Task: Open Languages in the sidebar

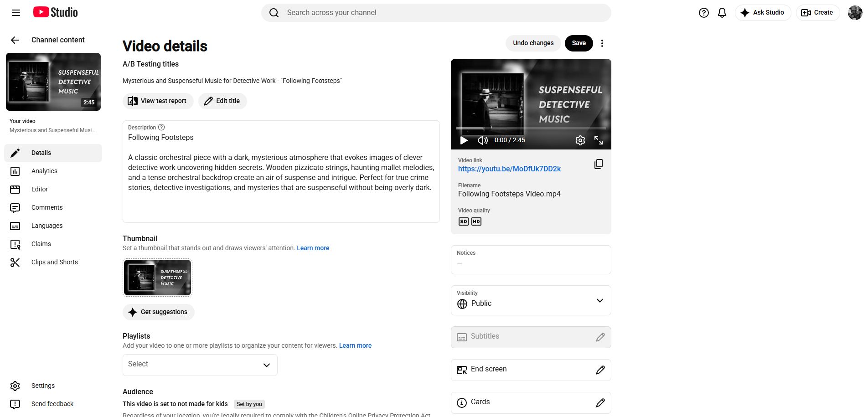Action: pos(53,226)
